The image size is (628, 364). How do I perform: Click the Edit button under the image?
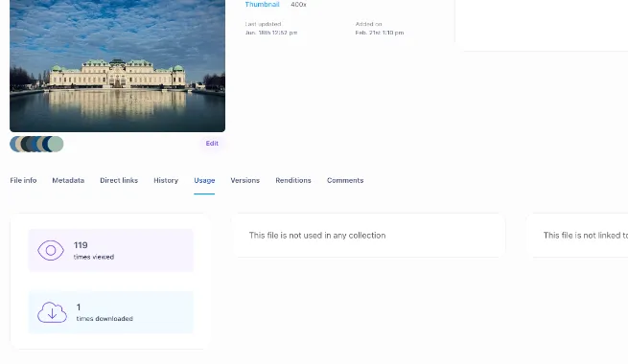pos(212,143)
